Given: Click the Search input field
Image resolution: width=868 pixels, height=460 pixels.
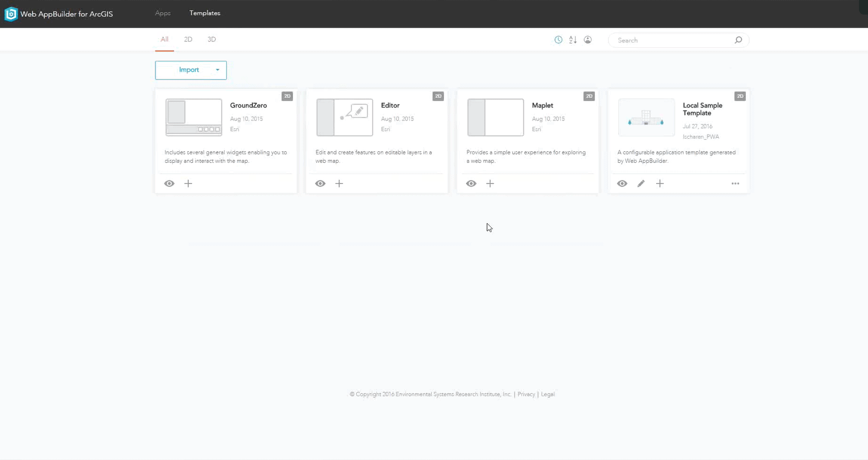Looking at the screenshot, I should pos(672,40).
